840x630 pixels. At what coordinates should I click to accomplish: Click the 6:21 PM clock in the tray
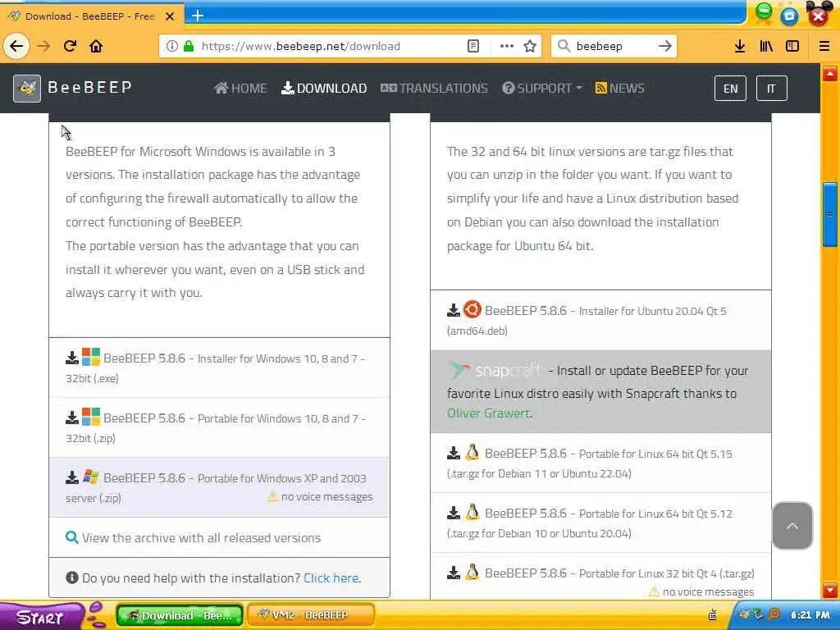click(810, 615)
